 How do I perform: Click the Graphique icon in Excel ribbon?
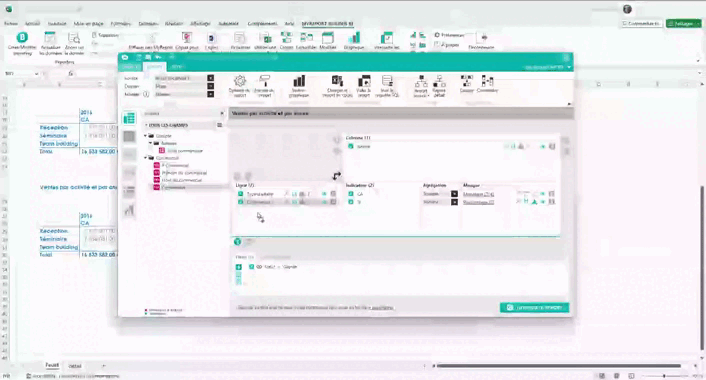[355, 37]
